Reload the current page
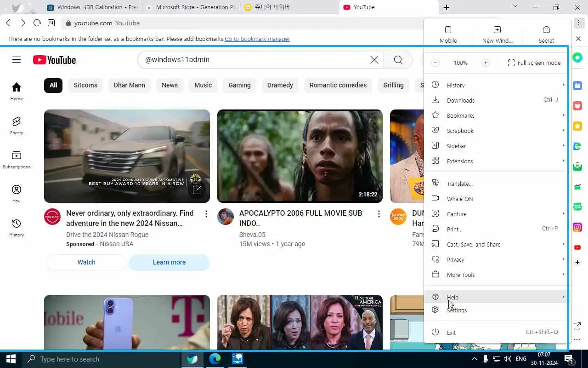588x368 pixels. [x=37, y=23]
